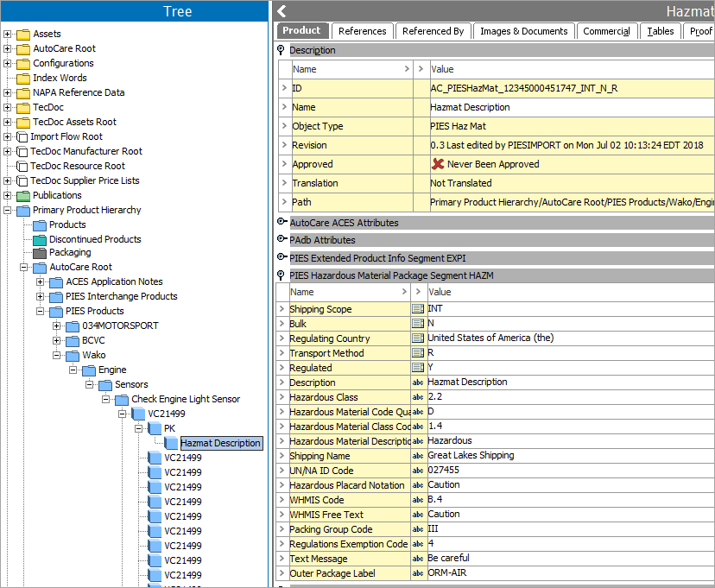The width and height of the screenshot is (715, 588).
Task: Switch to the References tab
Action: [362, 31]
